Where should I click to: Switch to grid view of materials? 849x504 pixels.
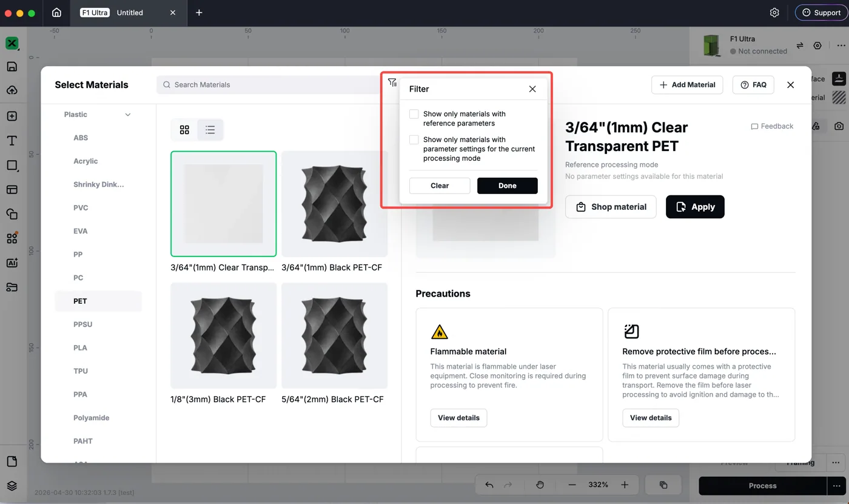click(x=184, y=130)
